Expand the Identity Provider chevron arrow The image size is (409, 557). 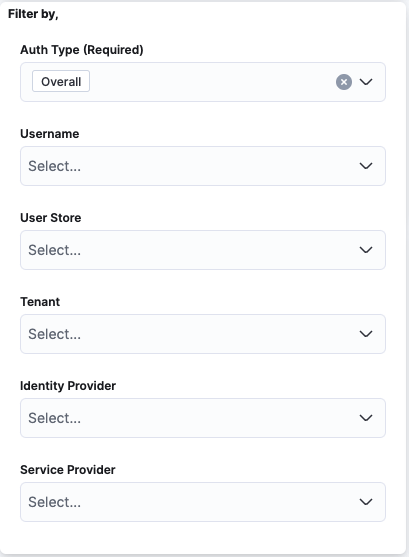click(x=366, y=418)
